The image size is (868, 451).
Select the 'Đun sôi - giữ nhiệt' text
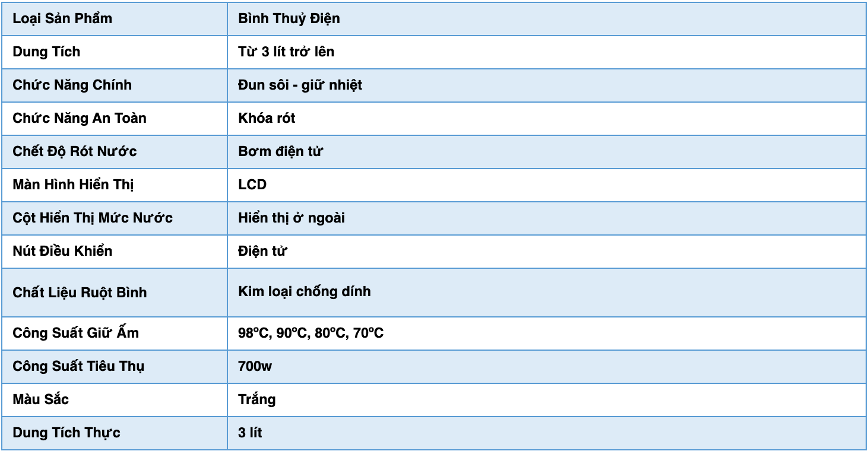(300, 85)
